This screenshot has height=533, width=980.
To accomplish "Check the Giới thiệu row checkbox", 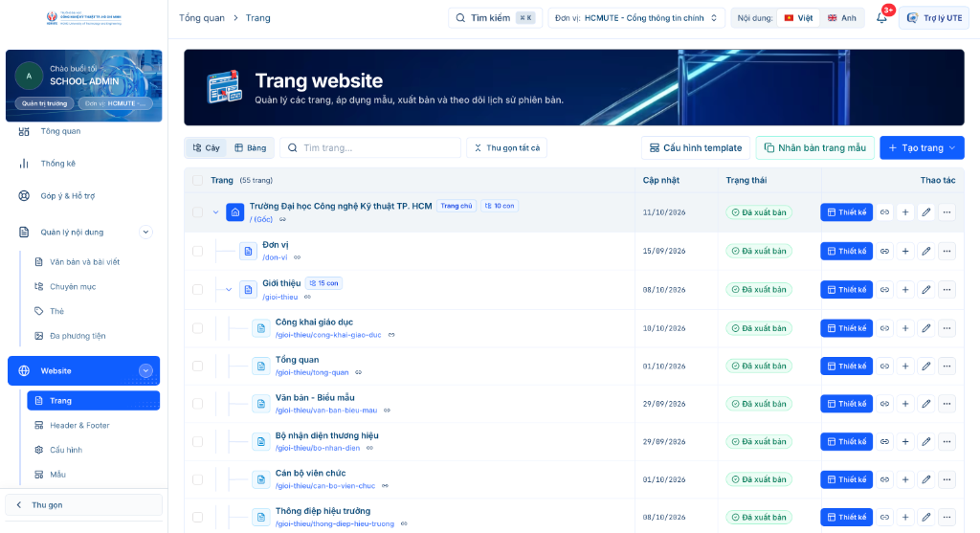I will point(197,290).
